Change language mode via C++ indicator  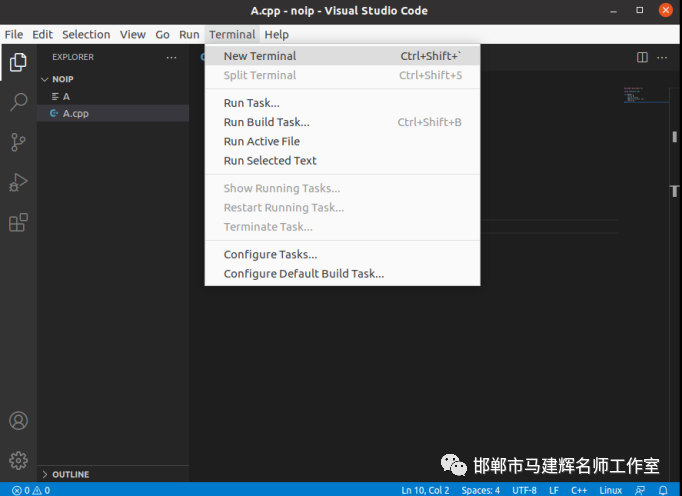coord(579,490)
